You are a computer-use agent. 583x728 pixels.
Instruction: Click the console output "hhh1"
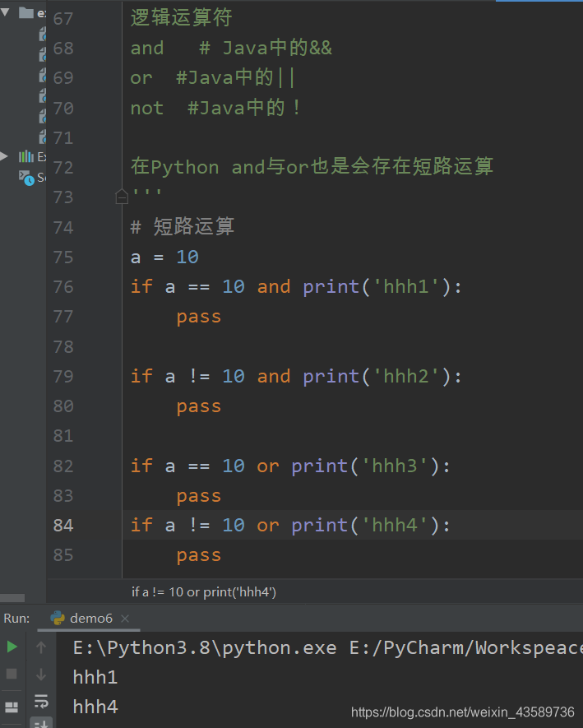95,677
